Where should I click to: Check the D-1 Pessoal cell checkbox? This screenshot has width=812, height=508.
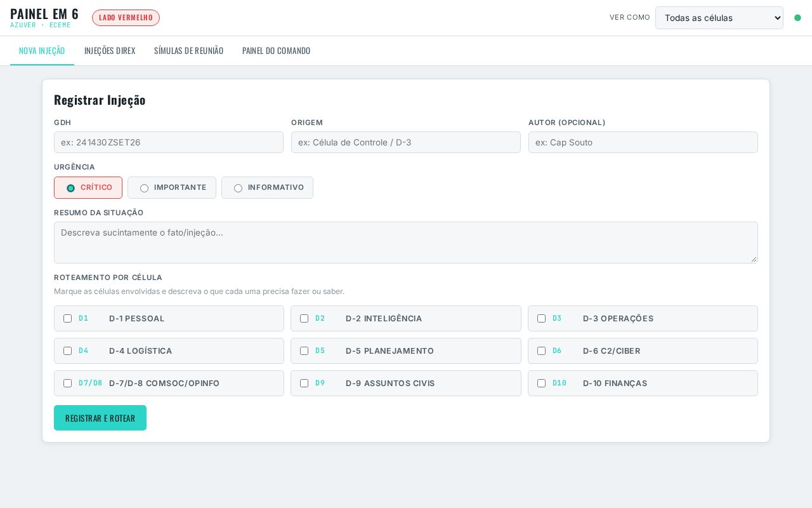67,319
